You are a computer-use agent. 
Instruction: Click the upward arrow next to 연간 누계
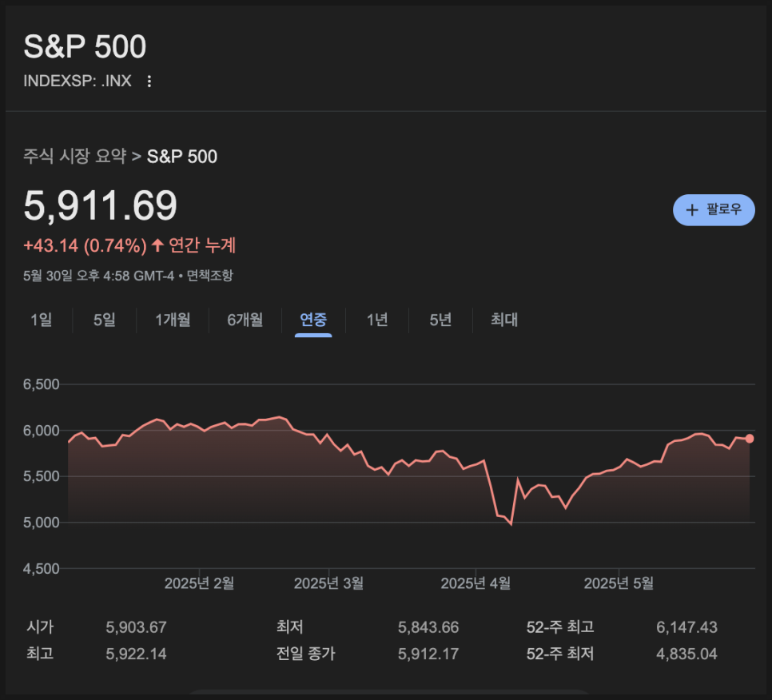[x=157, y=245]
